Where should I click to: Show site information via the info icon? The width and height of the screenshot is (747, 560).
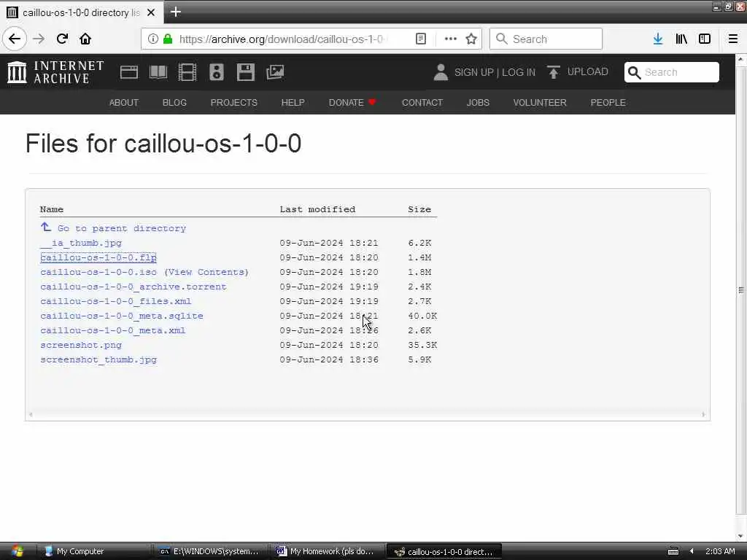click(x=153, y=39)
